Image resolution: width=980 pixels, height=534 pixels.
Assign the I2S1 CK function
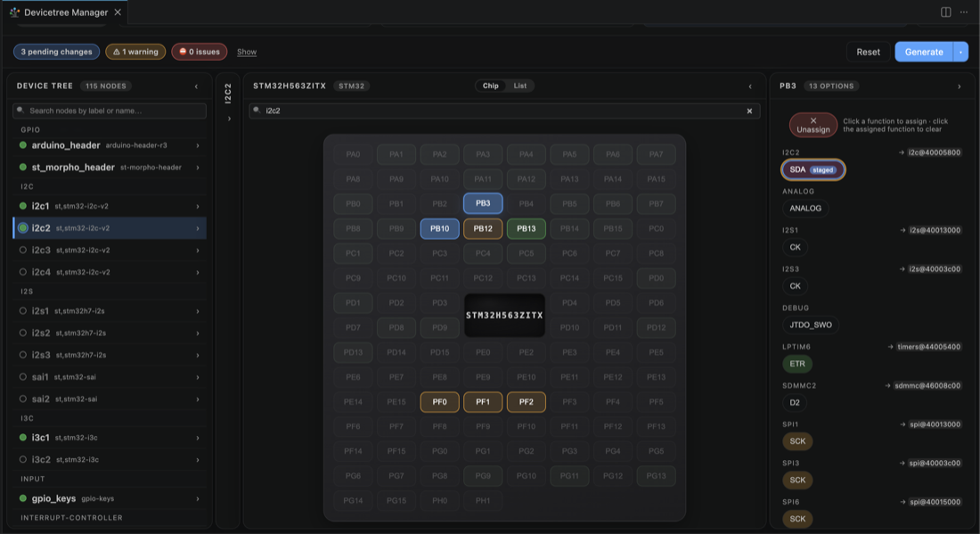795,247
